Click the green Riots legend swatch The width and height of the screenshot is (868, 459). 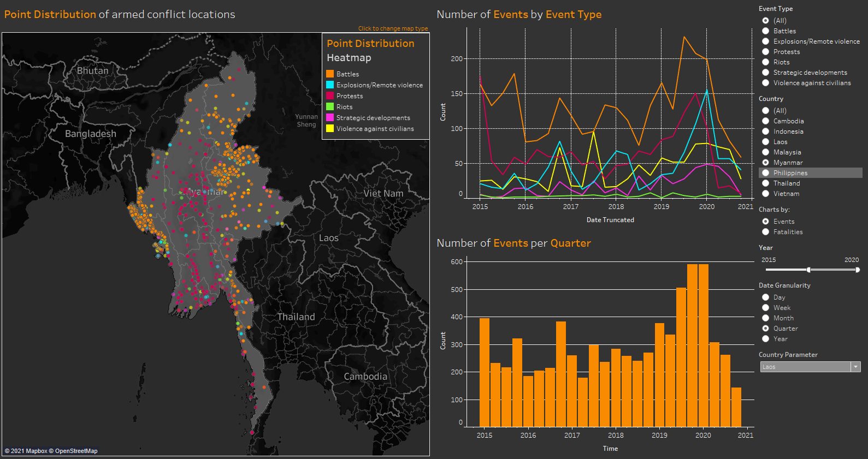330,106
